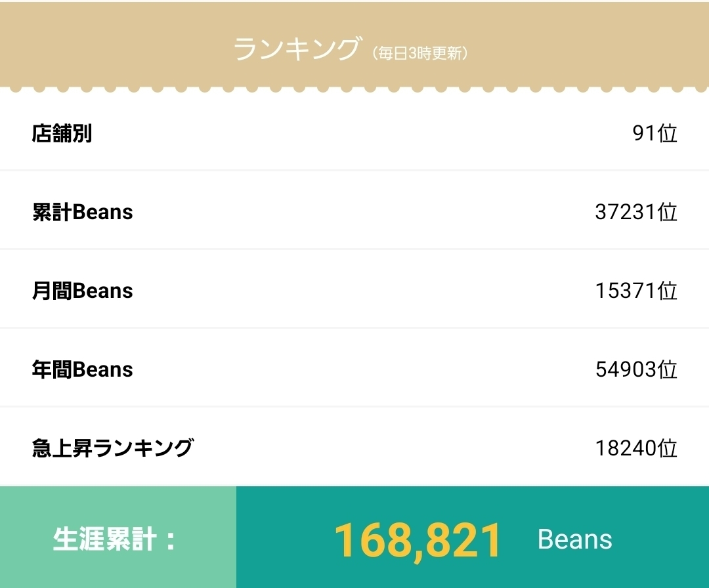Tap the 位 suffix after 37231

pos(668,212)
